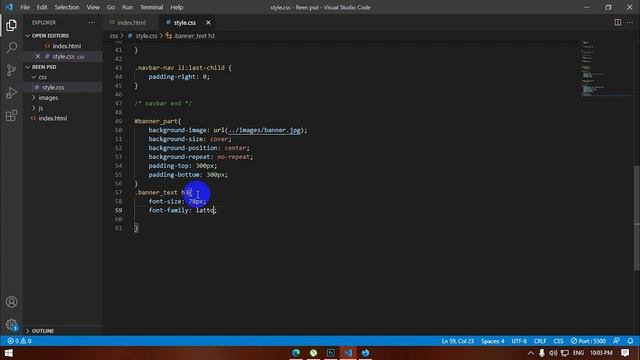
Task: Select style.css file under css folder
Action: (53, 87)
